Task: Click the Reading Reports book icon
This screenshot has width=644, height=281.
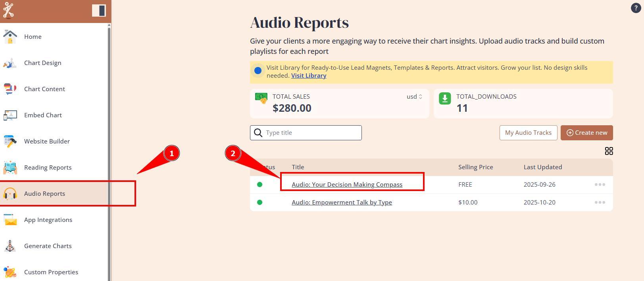Action: click(10, 168)
